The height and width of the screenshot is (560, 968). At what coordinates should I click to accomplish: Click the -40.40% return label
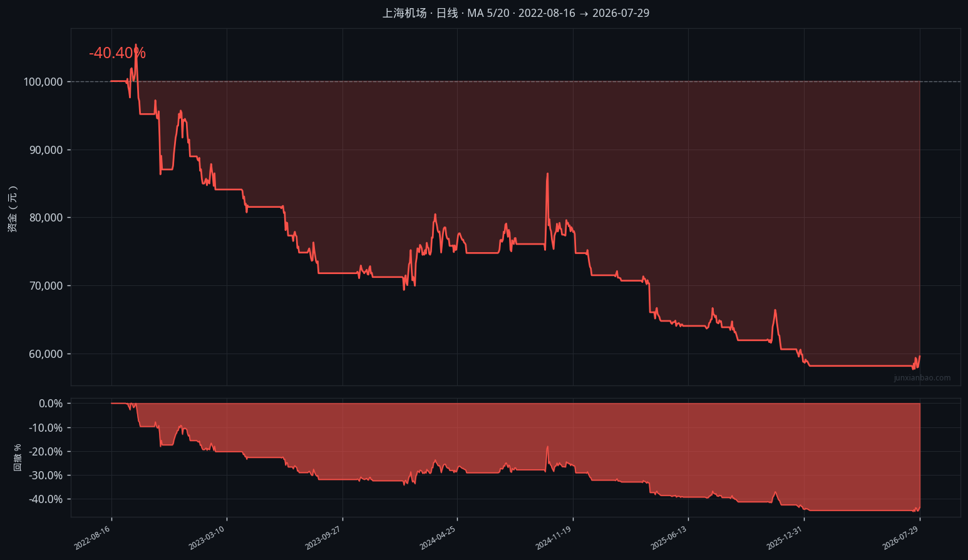117,53
